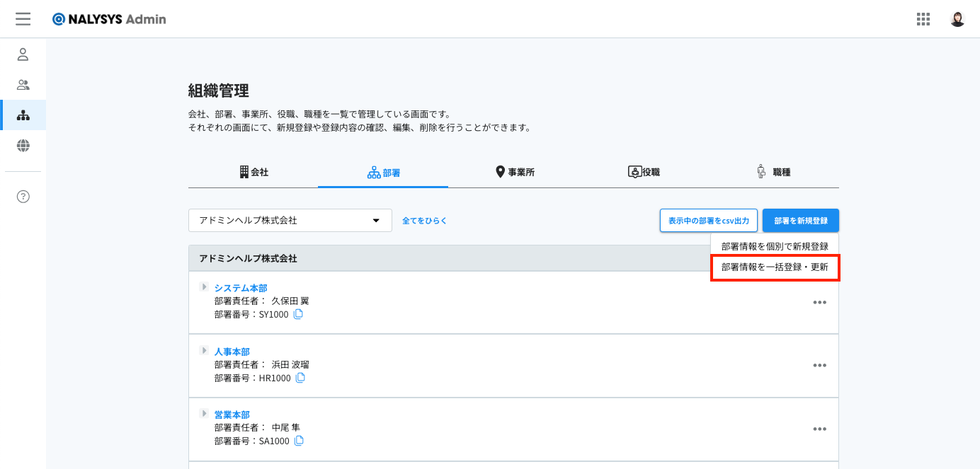This screenshot has height=469, width=980.
Task: Open the アドミンヘルプ株式会社 company dropdown
Action: coord(290,220)
